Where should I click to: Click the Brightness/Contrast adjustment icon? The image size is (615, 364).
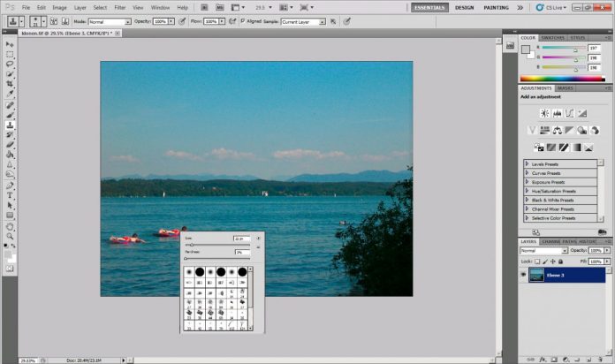545,113
